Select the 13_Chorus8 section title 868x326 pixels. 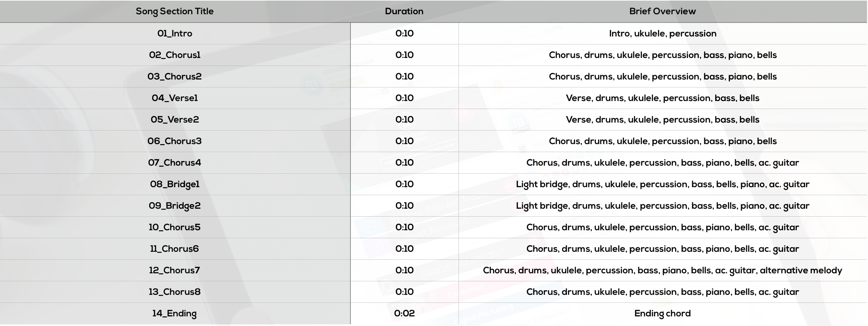tap(174, 292)
